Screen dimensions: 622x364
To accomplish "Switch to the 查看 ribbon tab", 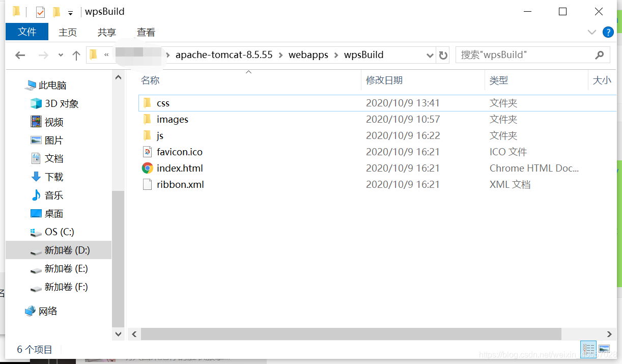I will [x=146, y=32].
